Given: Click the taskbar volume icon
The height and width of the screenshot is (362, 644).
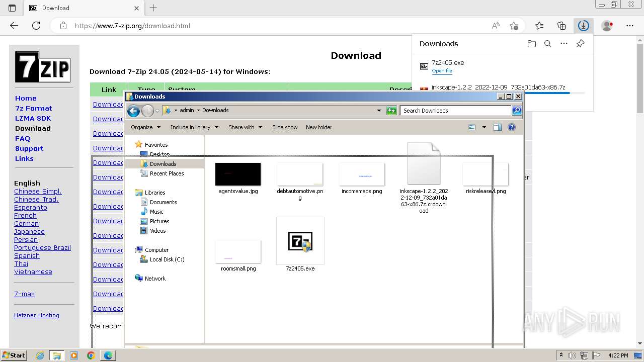Looking at the screenshot, I should [x=573, y=355].
